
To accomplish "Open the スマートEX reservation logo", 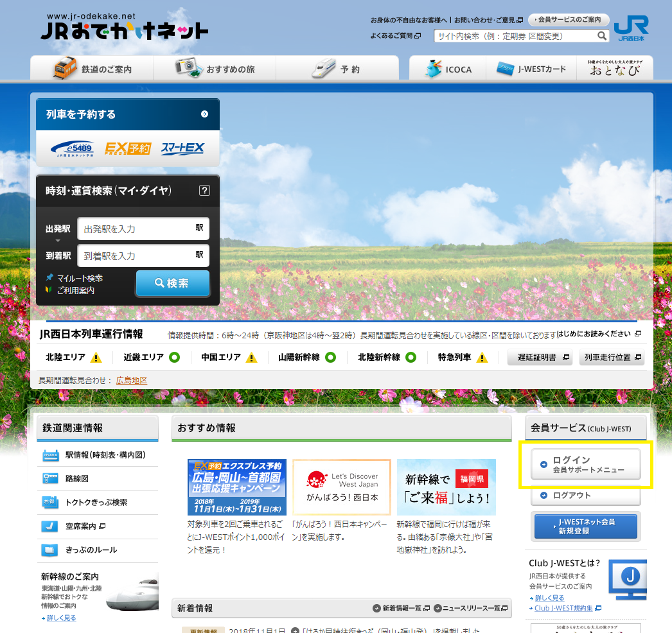I will 182,148.
